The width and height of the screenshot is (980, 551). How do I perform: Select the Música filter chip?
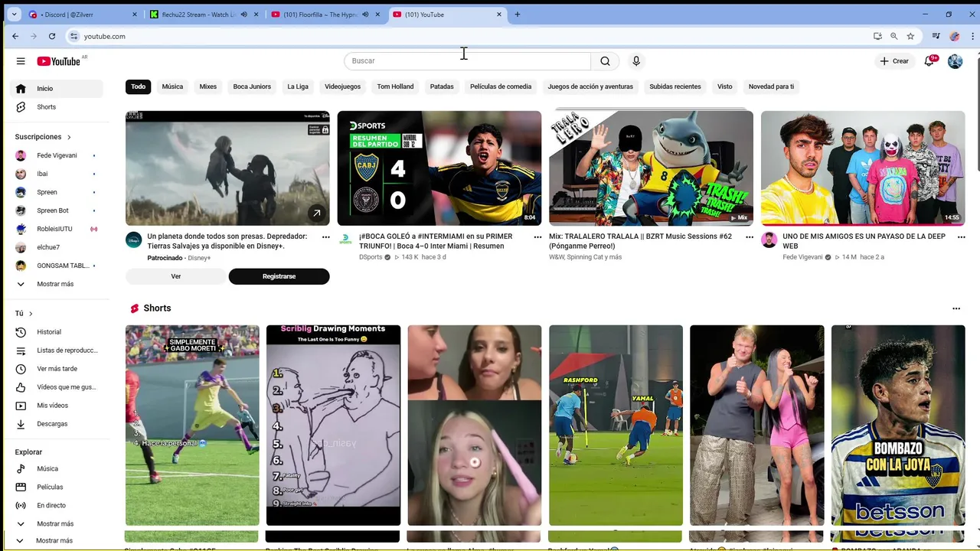pyautogui.click(x=172, y=86)
